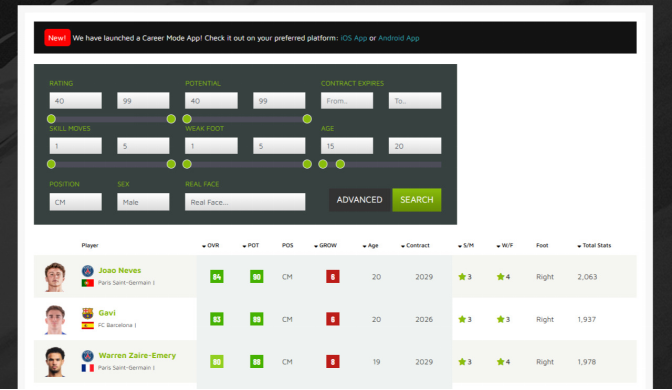Sort the table by GROW column

point(325,246)
